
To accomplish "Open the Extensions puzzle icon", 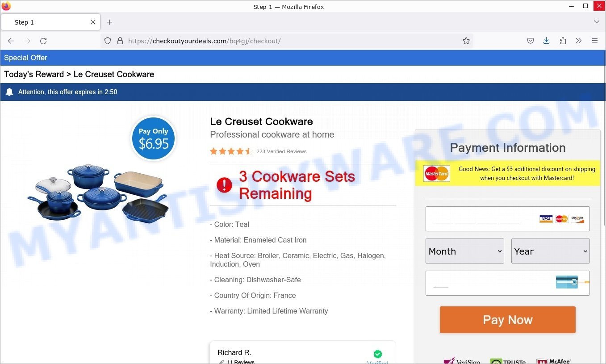I will pos(563,41).
